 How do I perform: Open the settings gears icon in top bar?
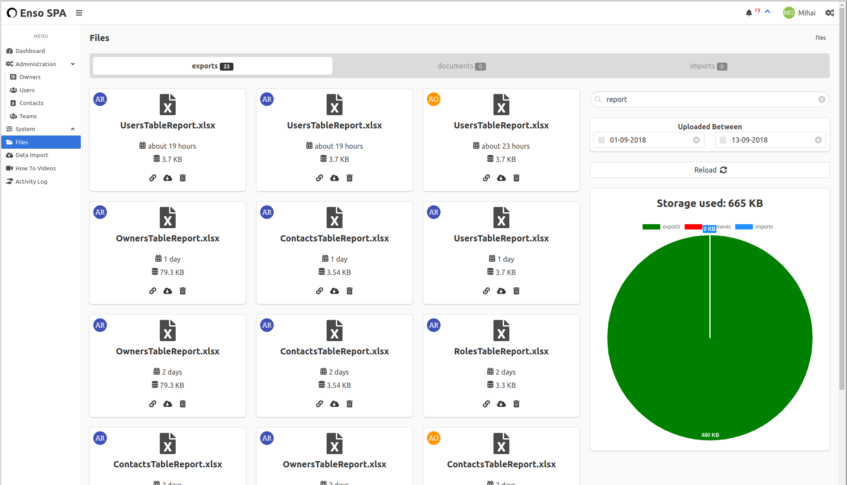pyautogui.click(x=830, y=13)
